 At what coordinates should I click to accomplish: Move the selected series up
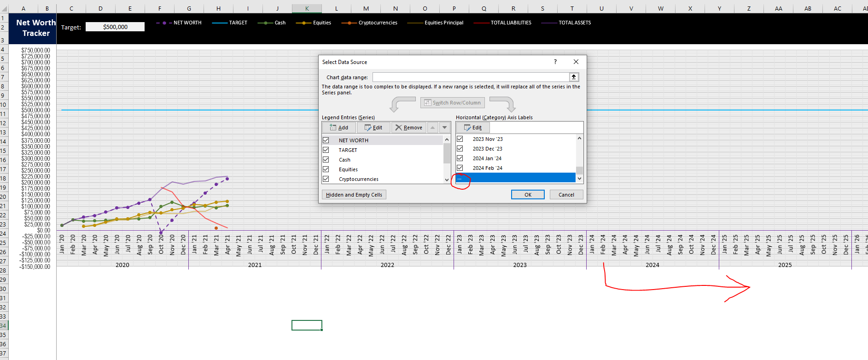pos(433,128)
